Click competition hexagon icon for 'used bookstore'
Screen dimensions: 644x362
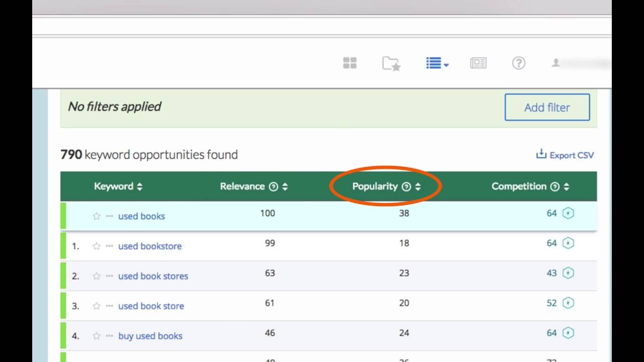pyautogui.click(x=568, y=243)
